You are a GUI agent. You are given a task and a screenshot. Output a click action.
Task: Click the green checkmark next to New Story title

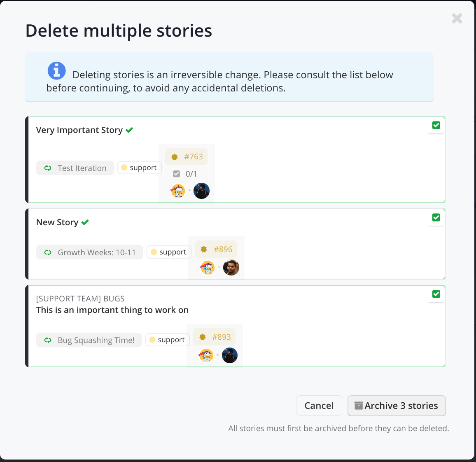pos(85,222)
